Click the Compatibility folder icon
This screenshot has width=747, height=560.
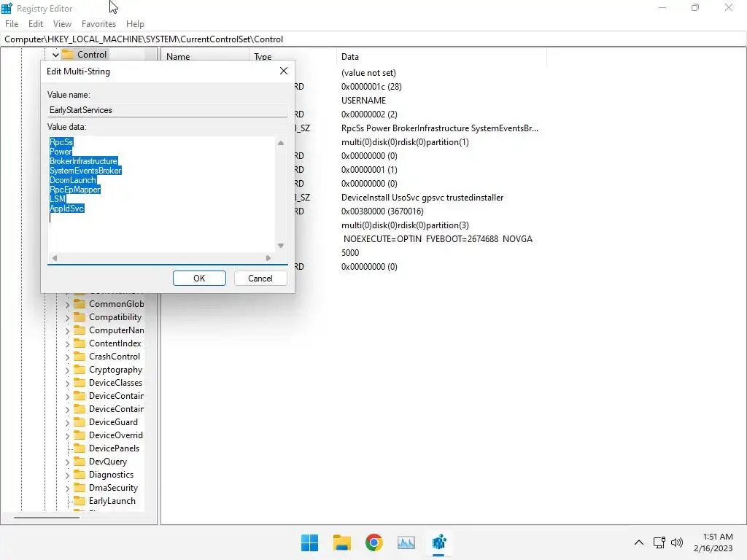click(80, 317)
